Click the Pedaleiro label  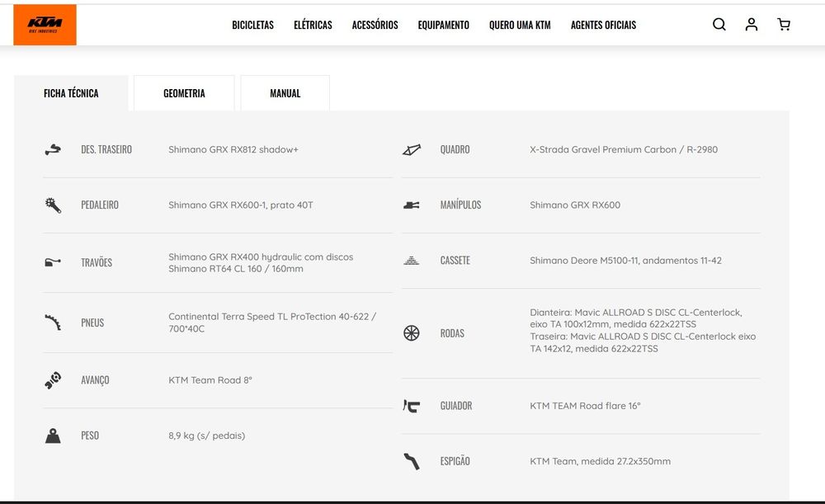[x=100, y=205]
